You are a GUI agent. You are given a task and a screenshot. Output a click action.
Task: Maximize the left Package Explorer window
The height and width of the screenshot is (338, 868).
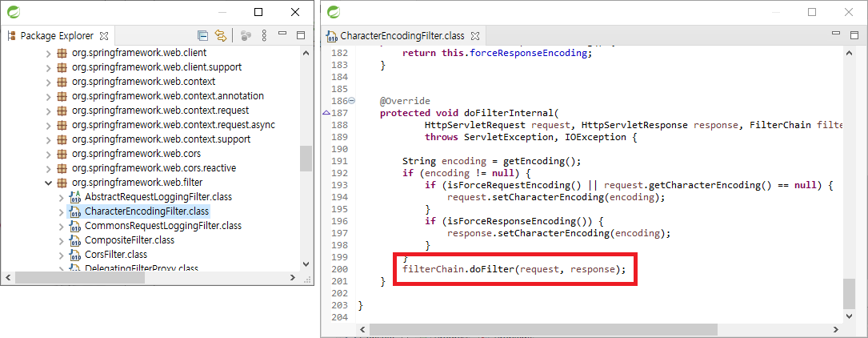click(x=258, y=12)
